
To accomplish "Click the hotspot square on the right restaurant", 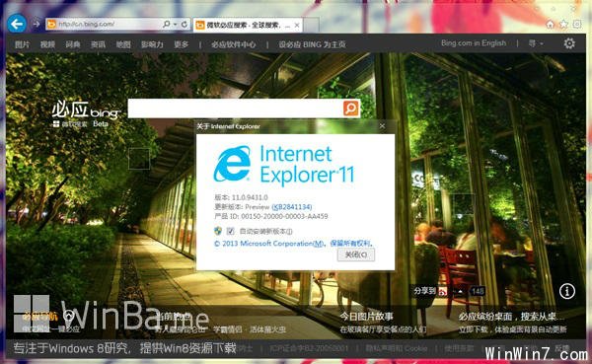I will pos(463,204).
